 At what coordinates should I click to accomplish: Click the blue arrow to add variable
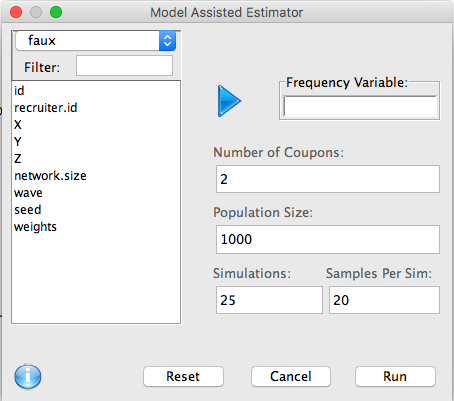pos(229,101)
